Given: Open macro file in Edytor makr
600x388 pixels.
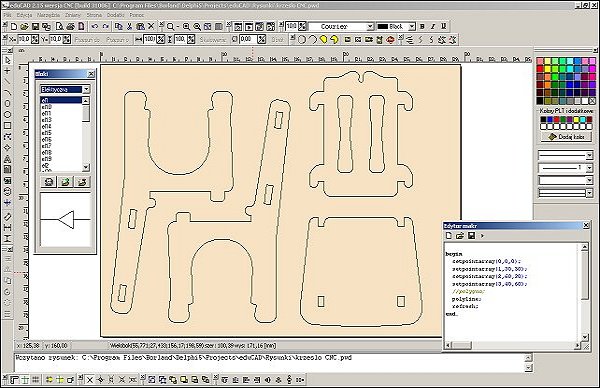Looking at the screenshot, I should tap(460, 236).
